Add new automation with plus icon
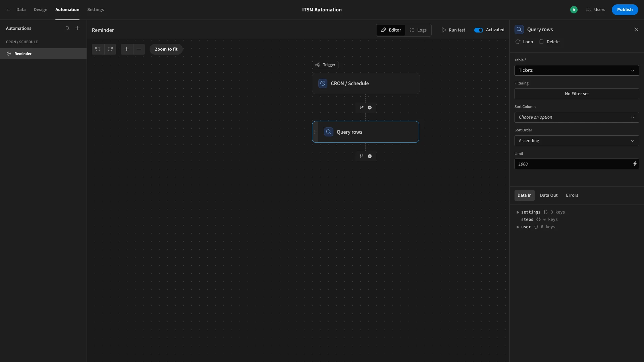644x362 pixels. pos(77,28)
